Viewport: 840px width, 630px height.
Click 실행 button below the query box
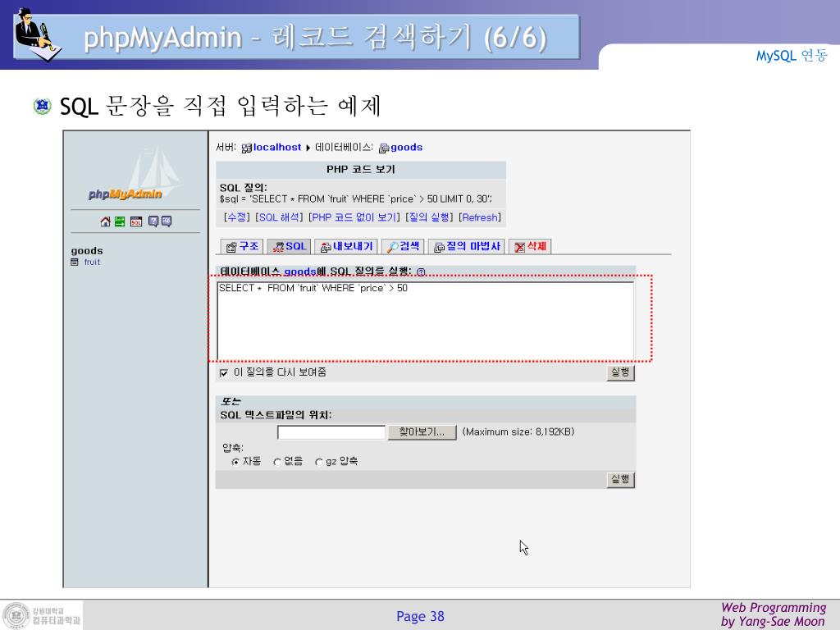tap(620, 372)
